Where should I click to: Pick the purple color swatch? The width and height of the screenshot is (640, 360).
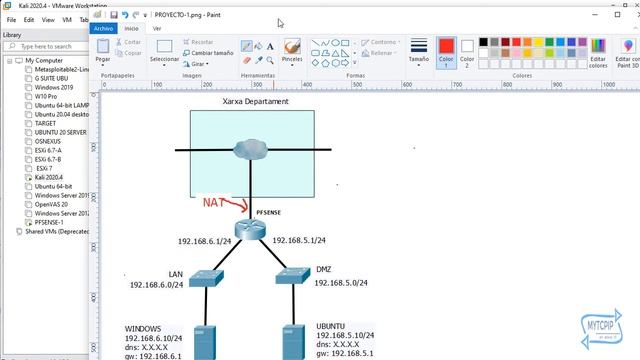point(582,42)
